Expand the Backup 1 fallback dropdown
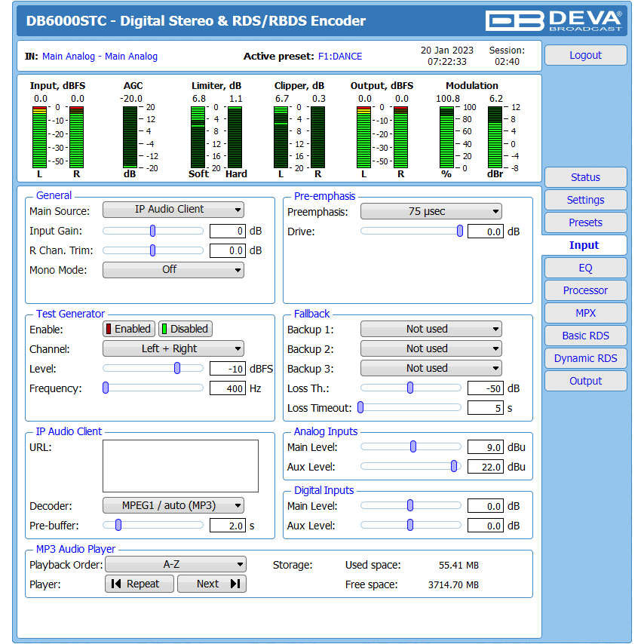This screenshot has width=644, height=644. point(431,329)
